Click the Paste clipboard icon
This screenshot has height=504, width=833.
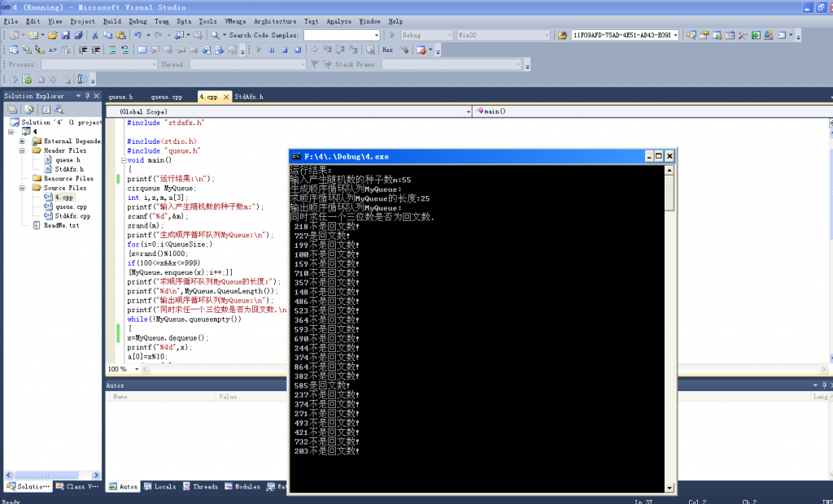pos(120,36)
